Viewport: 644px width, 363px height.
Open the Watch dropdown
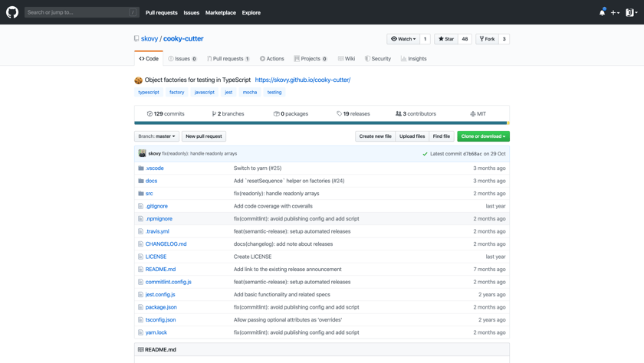click(403, 39)
